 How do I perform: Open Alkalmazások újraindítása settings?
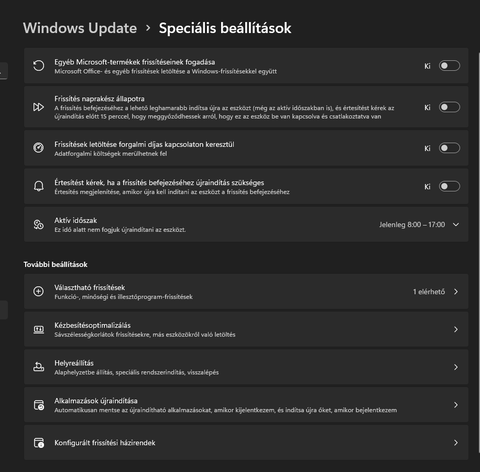click(x=246, y=405)
